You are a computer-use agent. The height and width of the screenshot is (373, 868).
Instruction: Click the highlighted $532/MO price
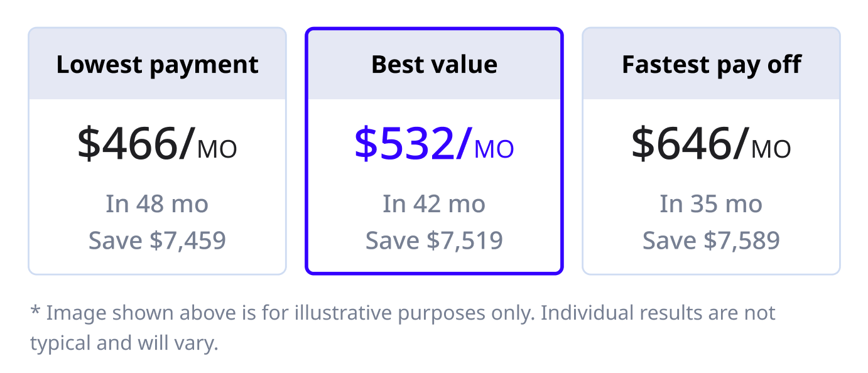[434, 144]
